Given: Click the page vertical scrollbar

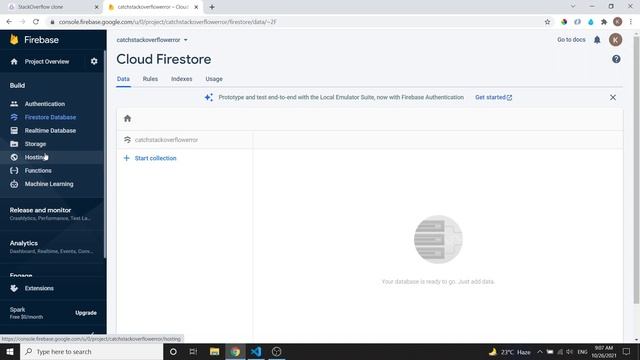Looking at the screenshot, I should [636, 170].
